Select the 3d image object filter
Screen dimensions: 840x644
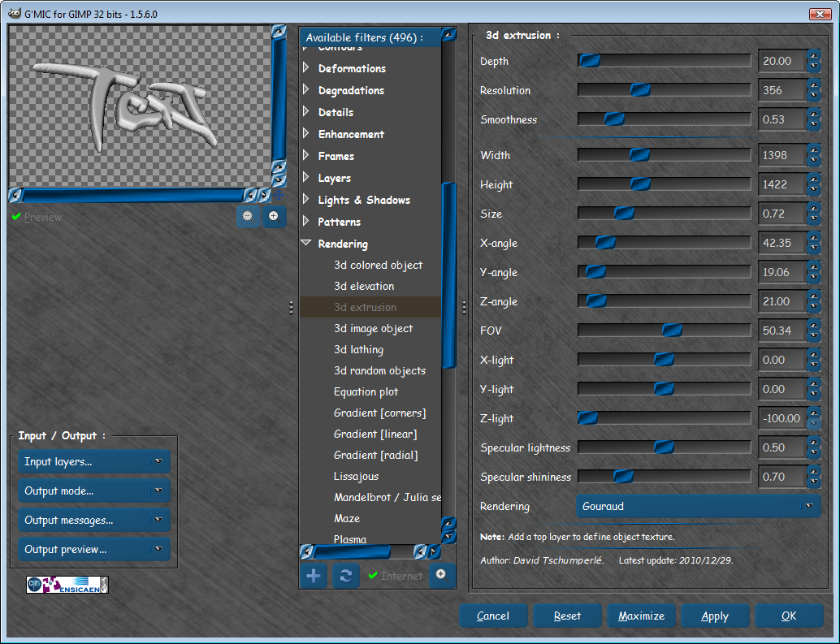coord(373,328)
